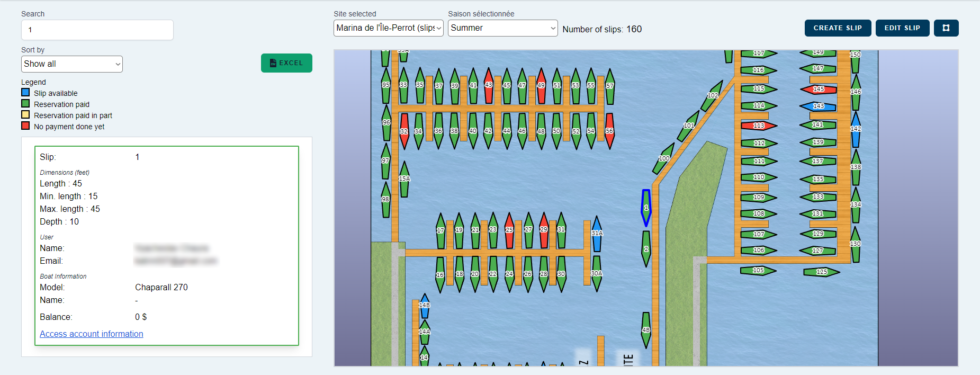Select blue available slip 31A
Screen dimensions: 980x375
pyautogui.click(x=597, y=234)
